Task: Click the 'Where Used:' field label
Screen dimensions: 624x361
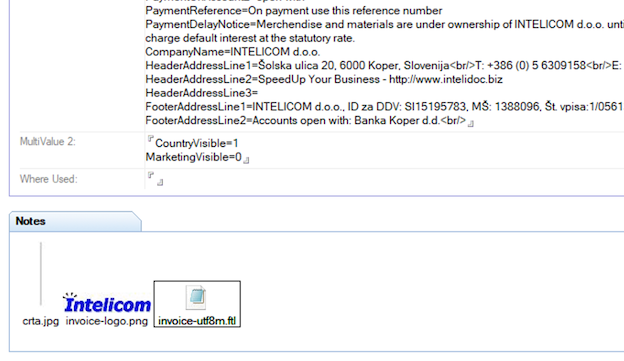Action: coord(49,179)
